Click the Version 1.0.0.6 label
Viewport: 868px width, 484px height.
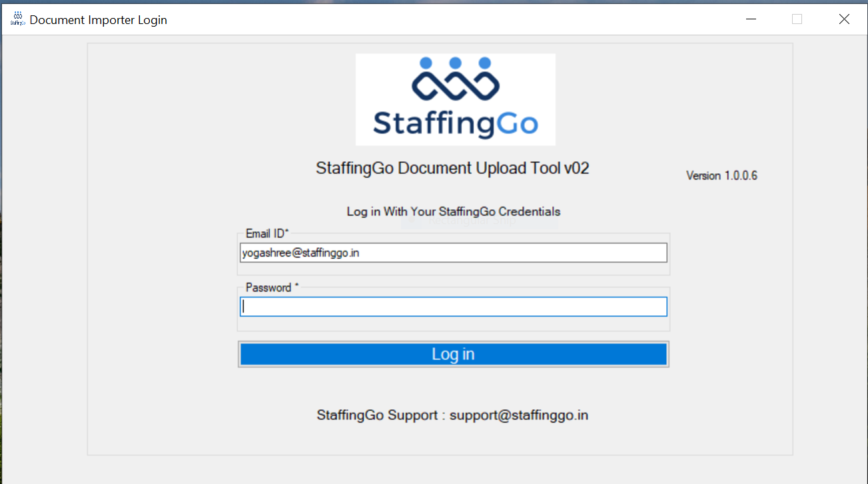[721, 176]
